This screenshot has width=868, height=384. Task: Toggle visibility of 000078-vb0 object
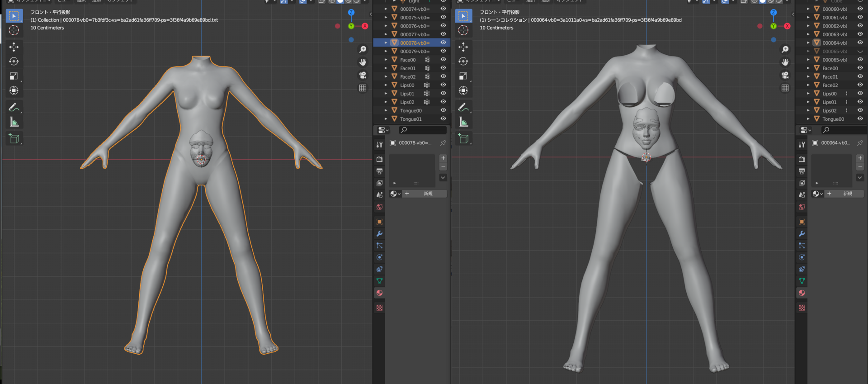pyautogui.click(x=443, y=43)
